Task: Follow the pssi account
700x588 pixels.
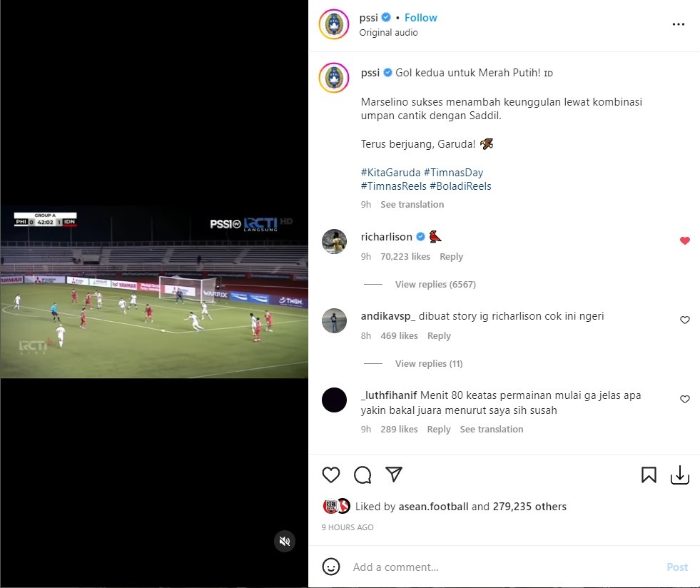Action: click(x=420, y=18)
